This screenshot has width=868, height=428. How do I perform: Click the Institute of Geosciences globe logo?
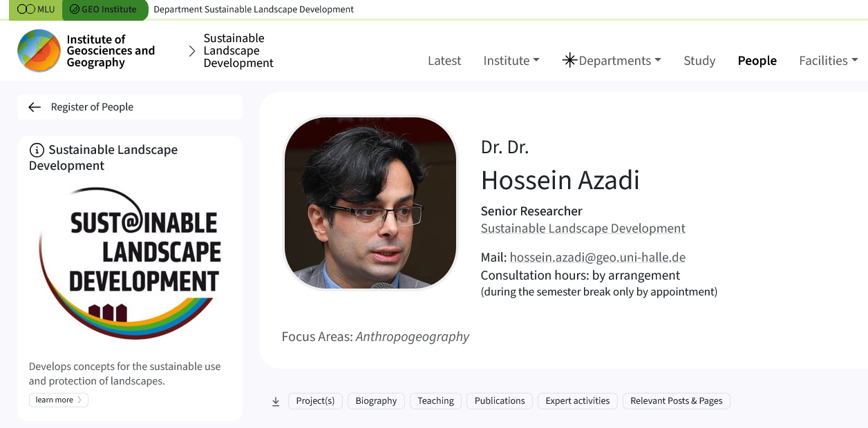pos(39,50)
